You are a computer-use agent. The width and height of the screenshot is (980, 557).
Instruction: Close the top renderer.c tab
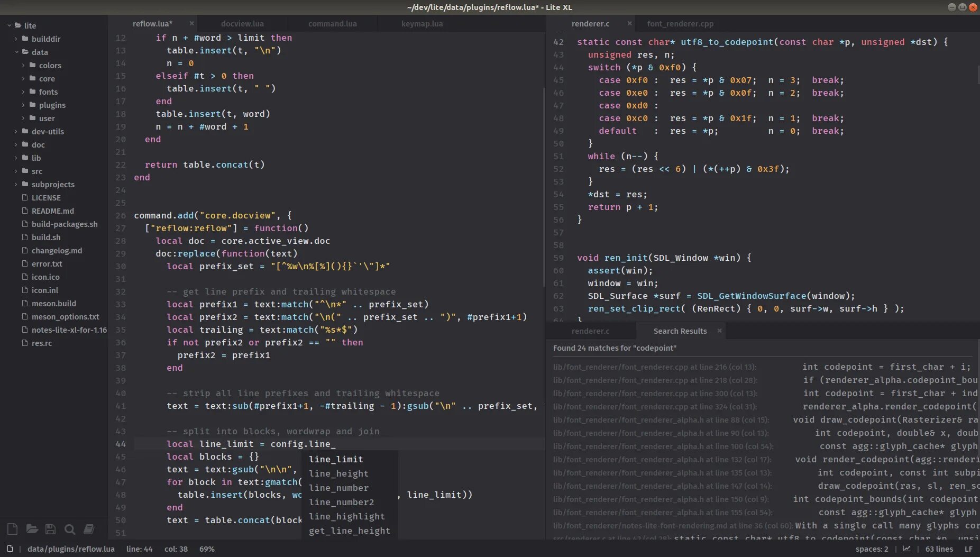(x=629, y=23)
